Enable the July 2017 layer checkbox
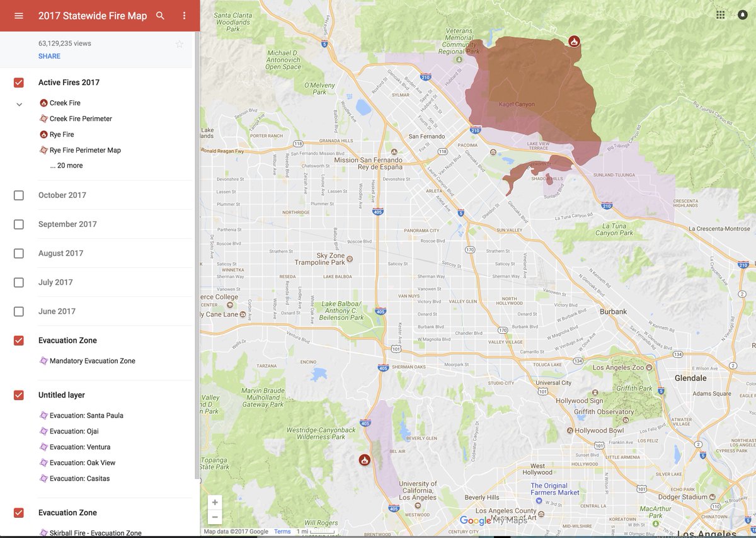Screen dimensions: 756x538 pyautogui.click(x=19, y=282)
